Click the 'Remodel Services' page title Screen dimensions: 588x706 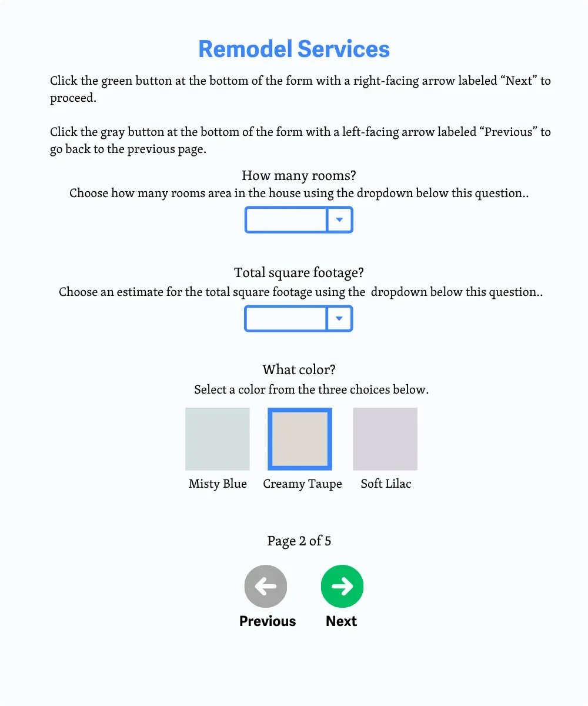click(x=294, y=49)
